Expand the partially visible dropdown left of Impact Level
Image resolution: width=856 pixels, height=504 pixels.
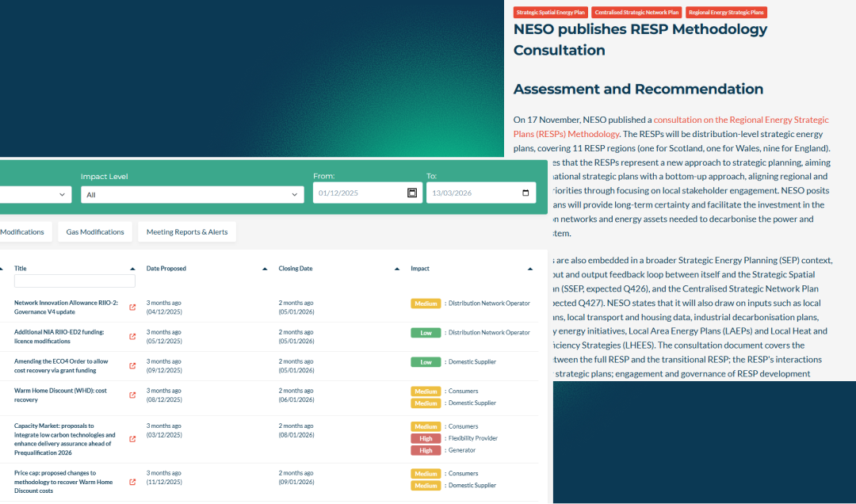click(36, 194)
